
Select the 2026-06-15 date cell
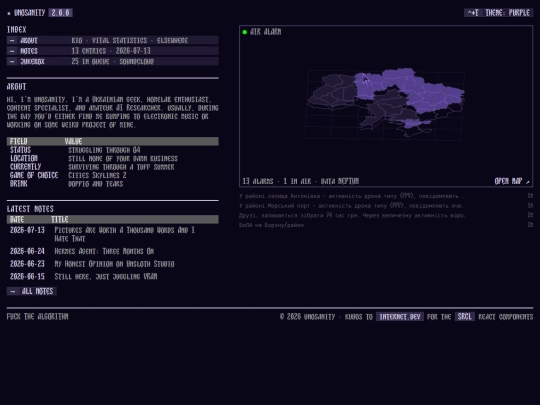[x=27, y=276]
